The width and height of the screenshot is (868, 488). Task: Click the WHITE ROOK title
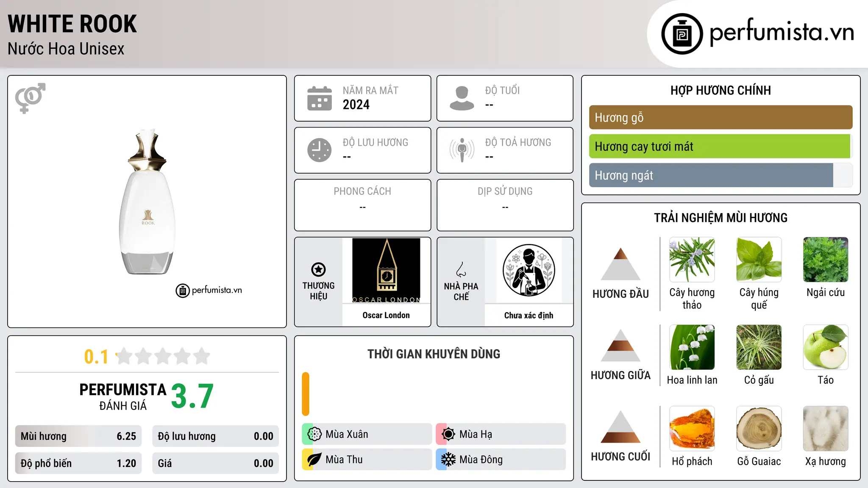click(x=72, y=24)
